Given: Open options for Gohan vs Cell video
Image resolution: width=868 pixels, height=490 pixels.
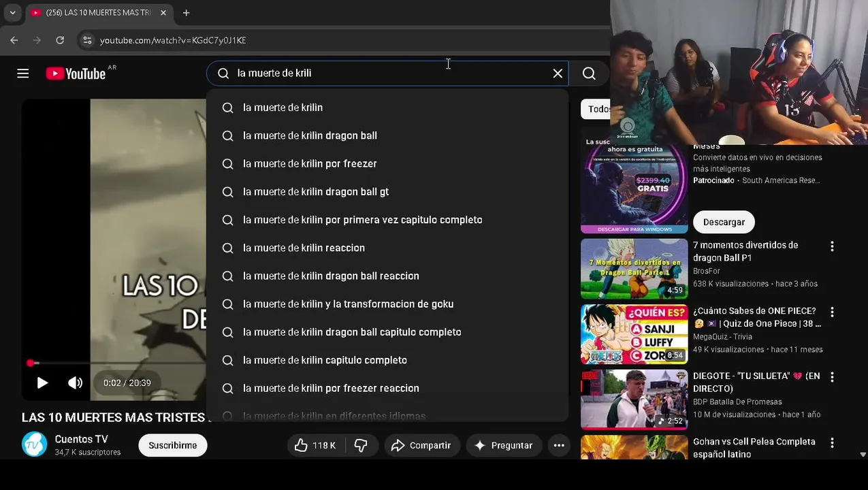Looking at the screenshot, I should point(831,442).
